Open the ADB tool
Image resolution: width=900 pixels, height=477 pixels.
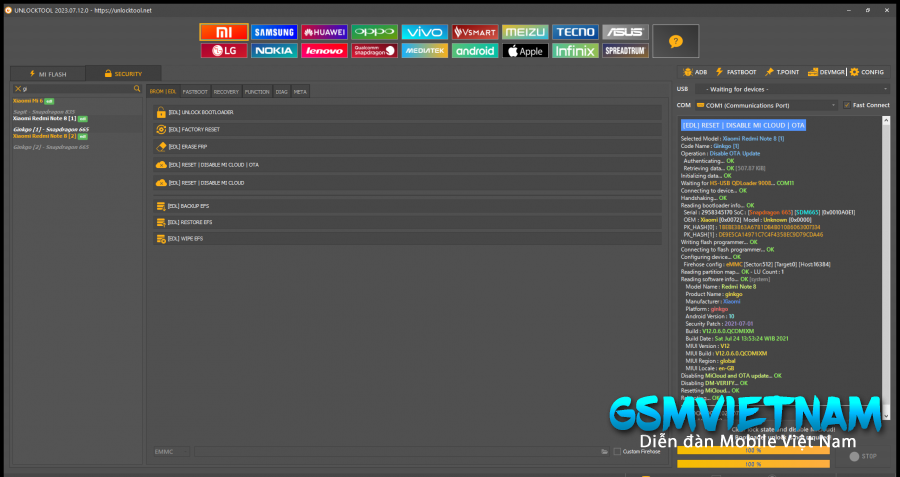pyautogui.click(x=695, y=72)
